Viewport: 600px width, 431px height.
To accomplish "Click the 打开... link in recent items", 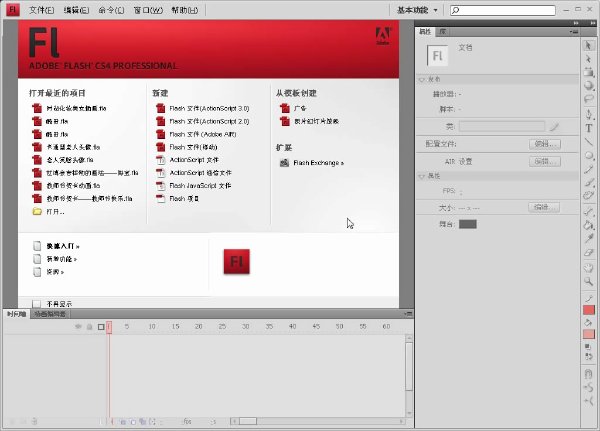I will 55,211.
